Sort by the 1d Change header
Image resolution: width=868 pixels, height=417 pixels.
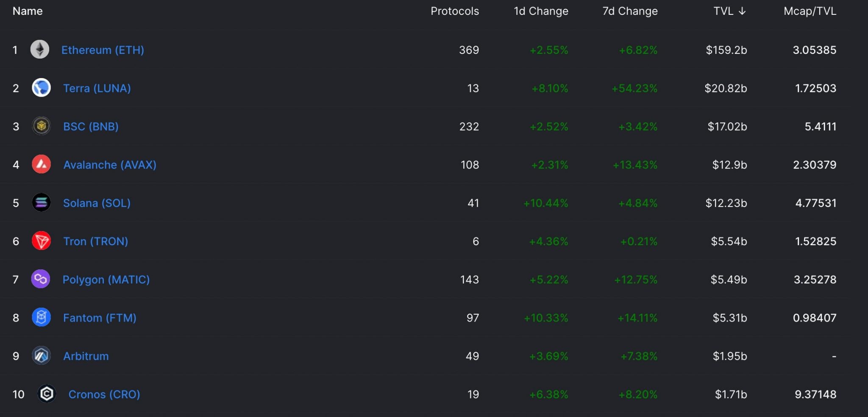[x=541, y=11]
